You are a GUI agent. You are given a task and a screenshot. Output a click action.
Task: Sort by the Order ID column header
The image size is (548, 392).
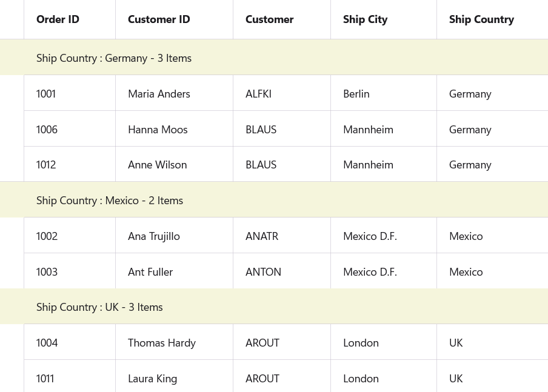58,19
